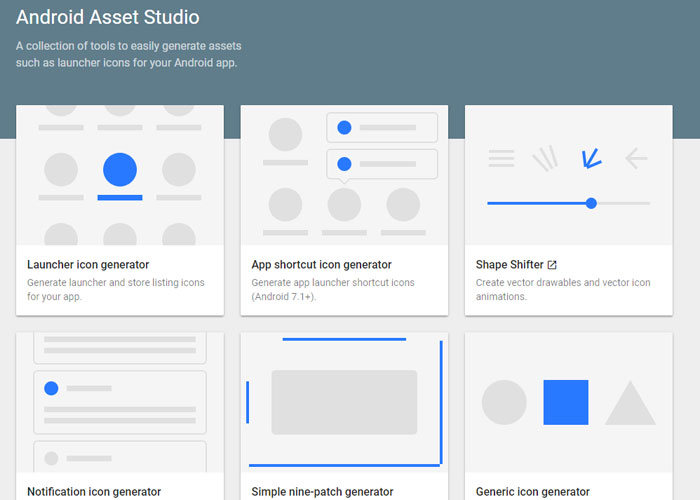The height and width of the screenshot is (500, 700).
Task: Click the blue arrow icon in Shape Shifter preview
Action: click(590, 157)
